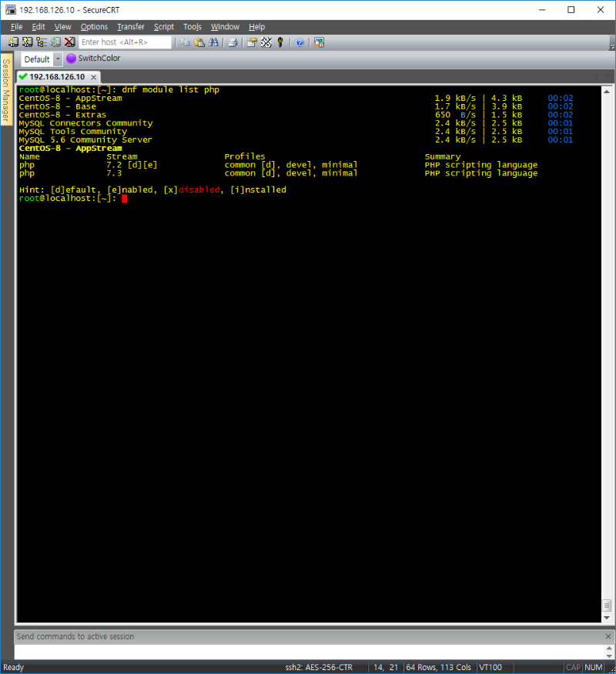Click the Quick Connect toolbar icon
The image size is (616, 674).
pos(27,42)
